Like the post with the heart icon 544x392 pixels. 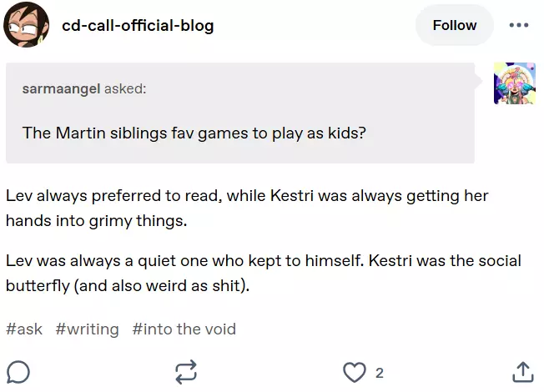coord(355,373)
